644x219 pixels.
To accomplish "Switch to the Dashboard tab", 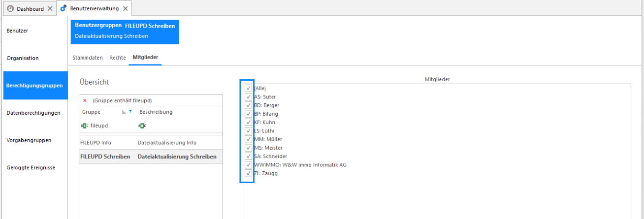I will (29, 9).
